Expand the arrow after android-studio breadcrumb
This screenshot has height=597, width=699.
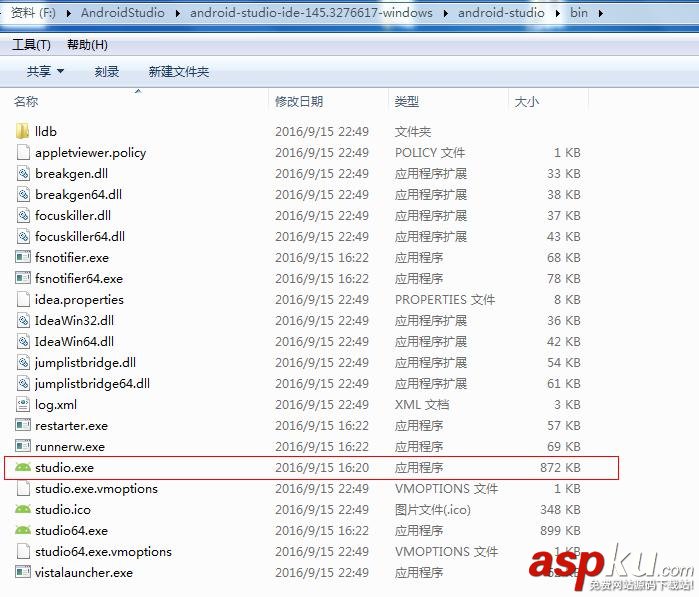[x=558, y=13]
